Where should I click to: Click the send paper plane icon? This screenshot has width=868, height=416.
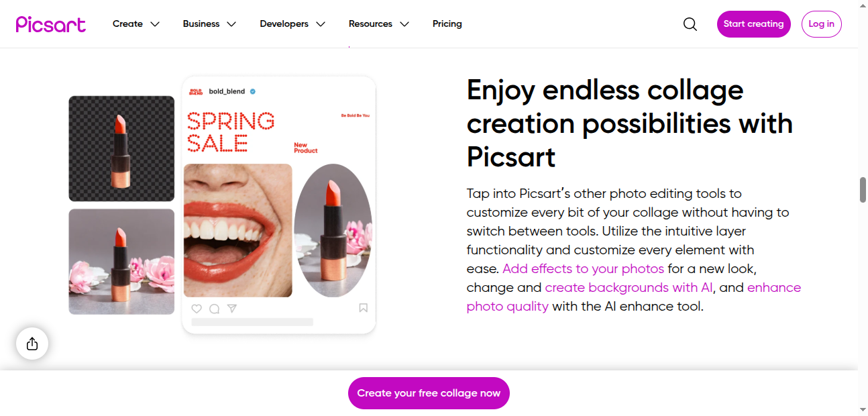pyautogui.click(x=232, y=309)
